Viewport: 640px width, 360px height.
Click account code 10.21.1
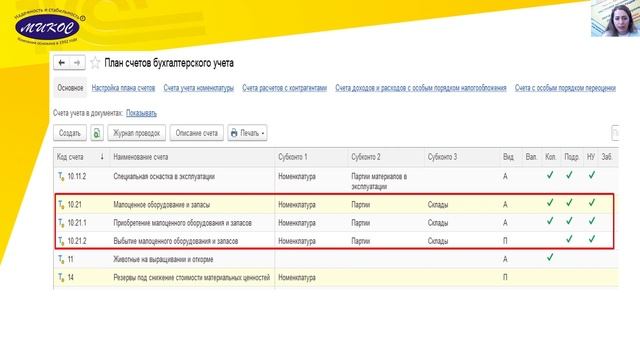[77, 223]
